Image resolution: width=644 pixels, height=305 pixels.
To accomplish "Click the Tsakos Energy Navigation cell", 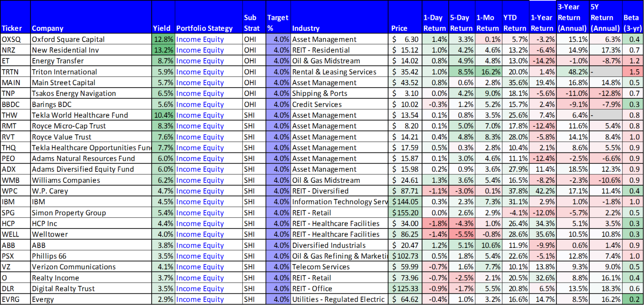I will [91, 94].
